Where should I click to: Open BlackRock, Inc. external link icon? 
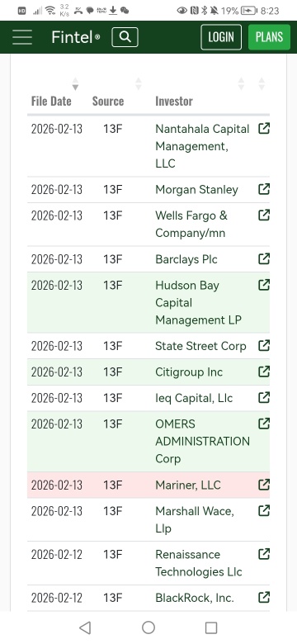264,597
